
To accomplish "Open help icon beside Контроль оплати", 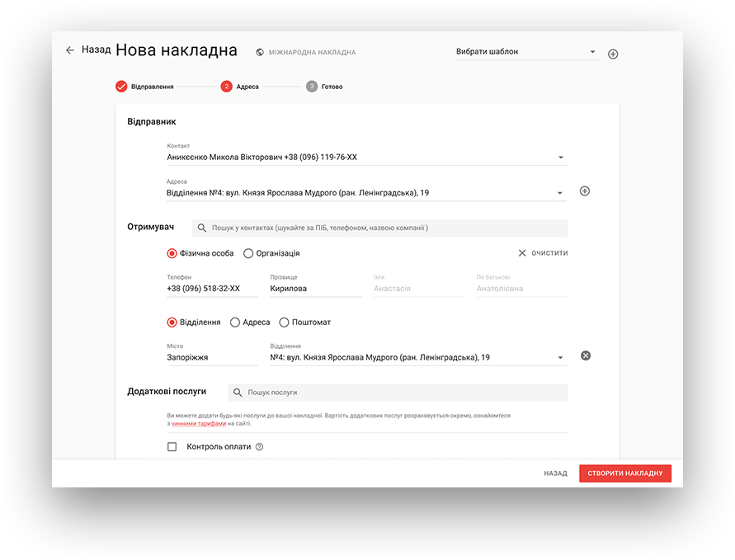I will click(x=259, y=447).
